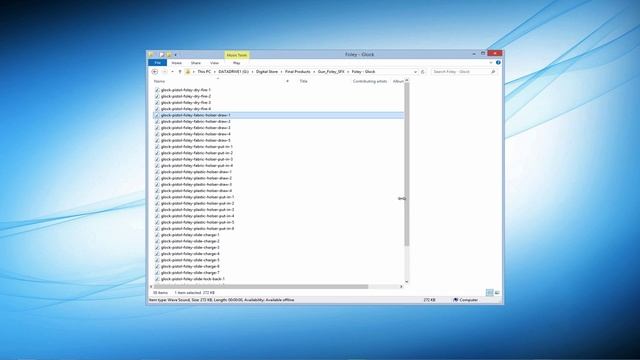The width and height of the screenshot is (640, 360).
Task: Click the Properties quick access icon
Action: click(162, 55)
